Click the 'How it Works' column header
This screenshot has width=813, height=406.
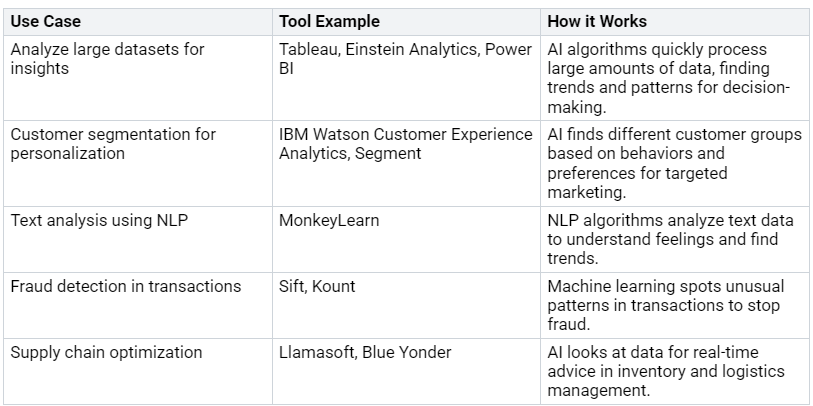(x=597, y=21)
